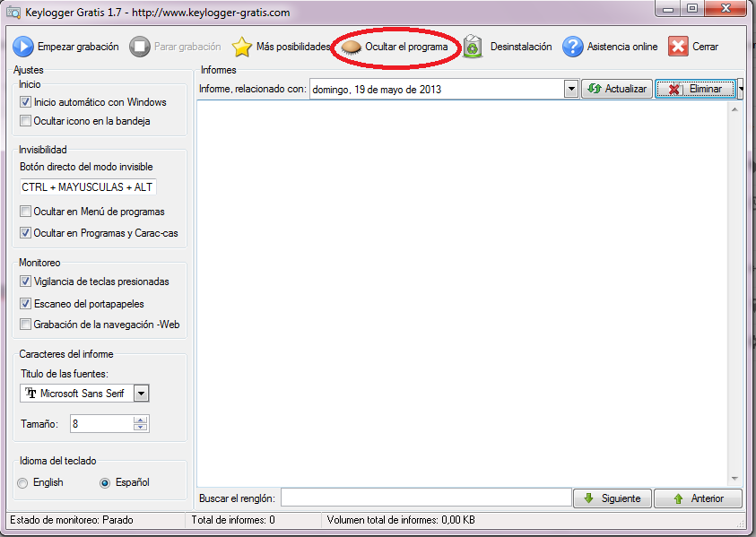Click the Actualizar button

tap(617, 89)
